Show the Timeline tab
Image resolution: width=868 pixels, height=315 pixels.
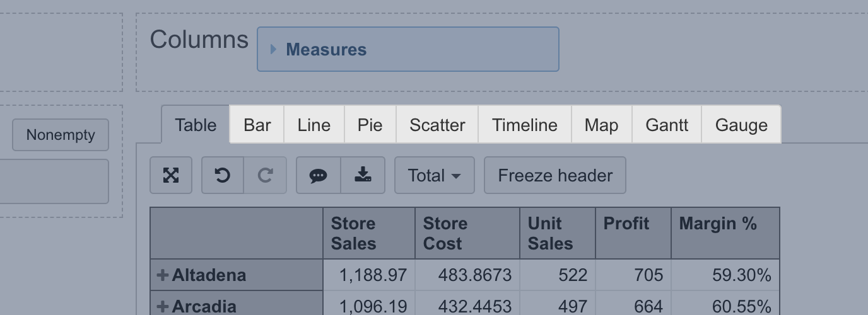525,125
